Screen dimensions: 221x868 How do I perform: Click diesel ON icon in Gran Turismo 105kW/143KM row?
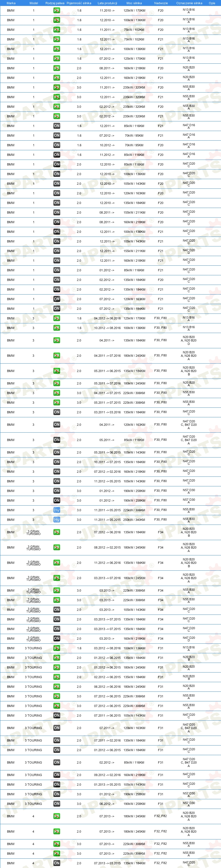[57, 610]
